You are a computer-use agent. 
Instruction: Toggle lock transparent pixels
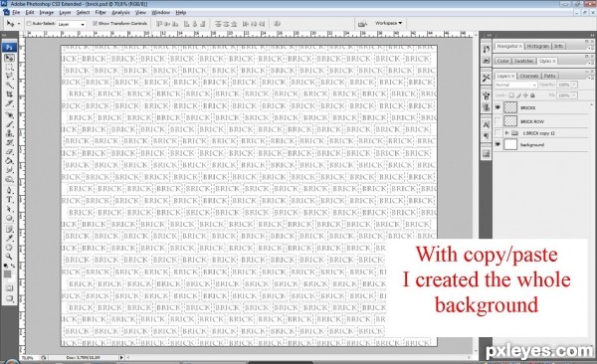[511, 95]
